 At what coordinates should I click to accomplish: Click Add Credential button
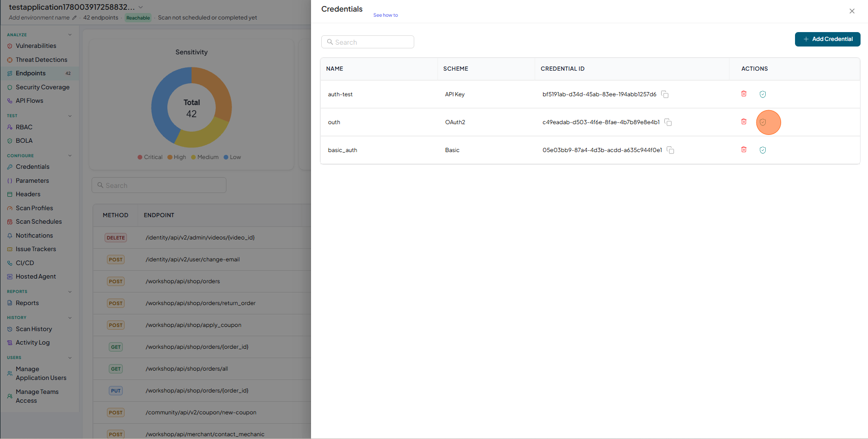coord(828,39)
